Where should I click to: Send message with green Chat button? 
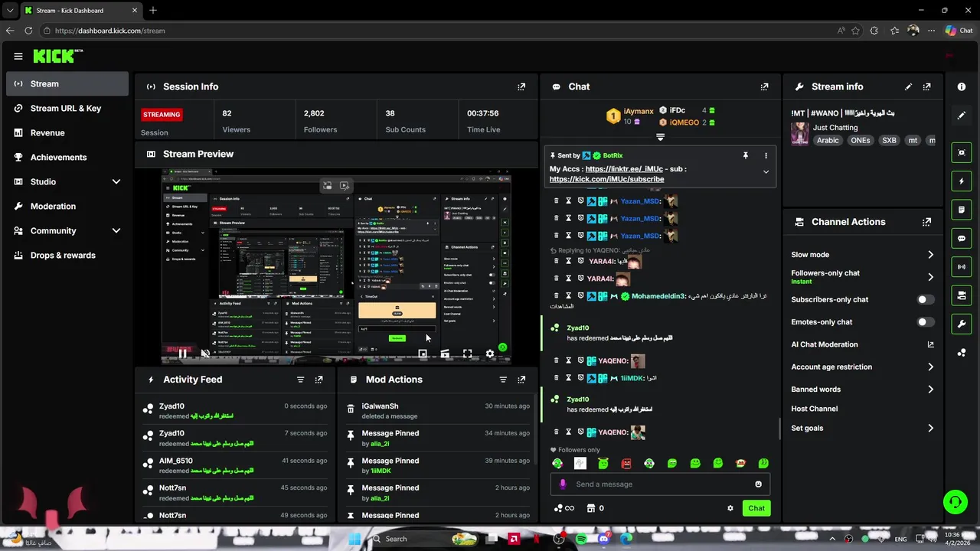[756, 508]
